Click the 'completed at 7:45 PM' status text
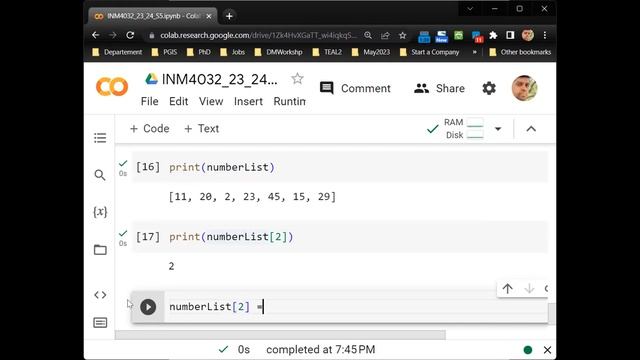Viewport: 640px width, 360px height. pyautogui.click(x=320, y=350)
